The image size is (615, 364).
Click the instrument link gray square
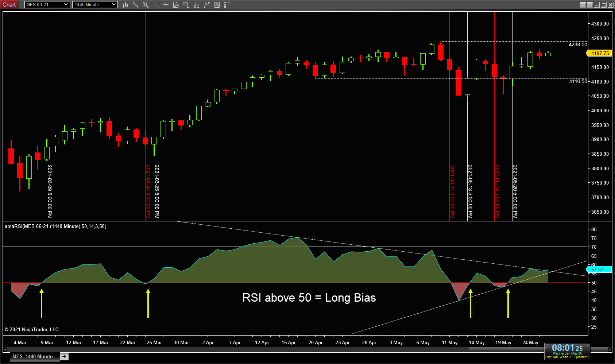click(583, 5)
